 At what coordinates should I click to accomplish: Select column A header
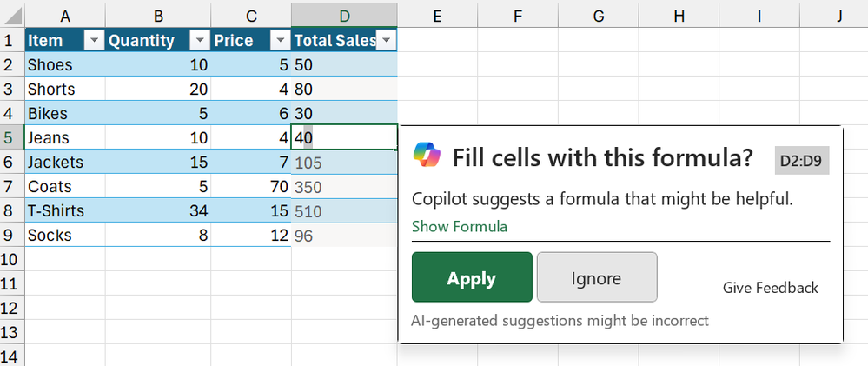pos(65,16)
